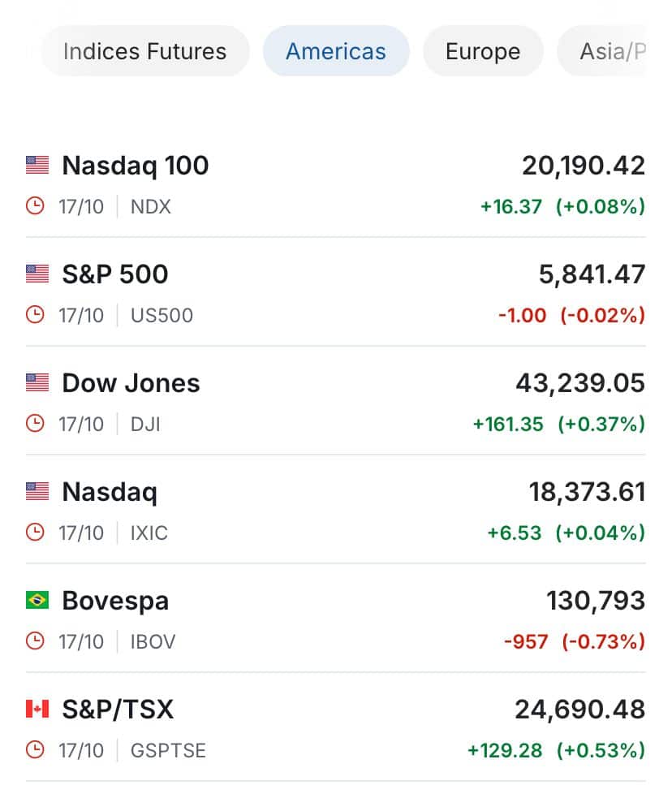Open the Europe tab

point(483,51)
